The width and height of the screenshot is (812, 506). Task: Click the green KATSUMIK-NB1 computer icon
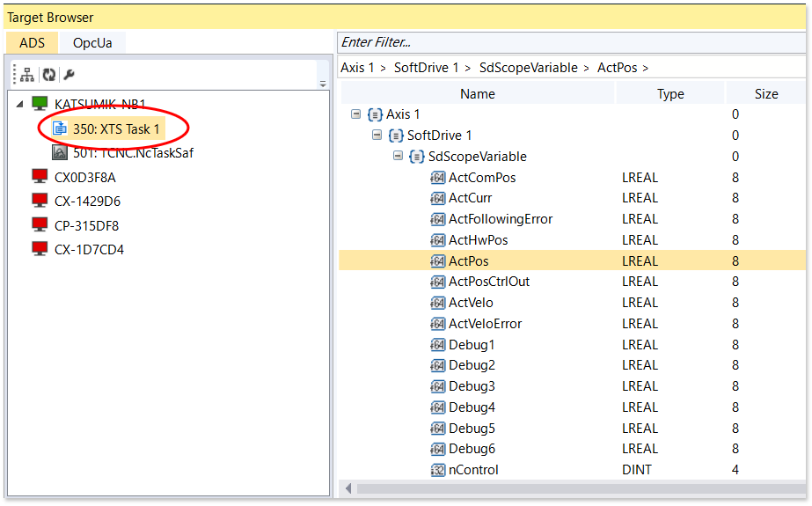click(40, 104)
